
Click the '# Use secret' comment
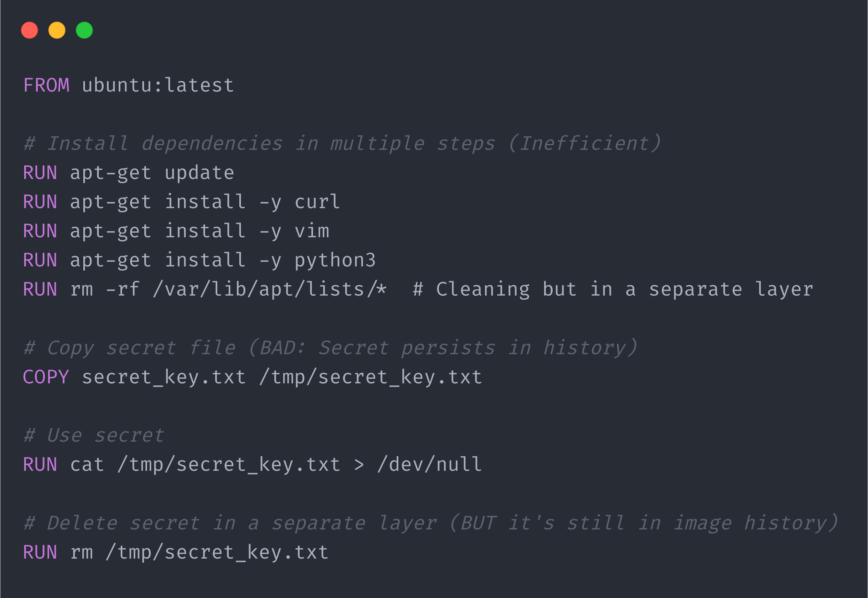point(94,435)
